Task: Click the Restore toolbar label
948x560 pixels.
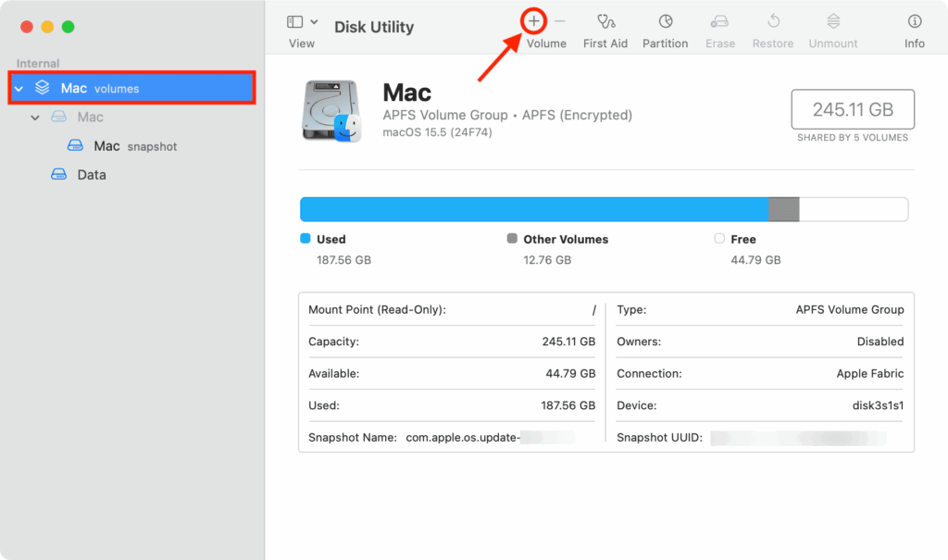Action: tap(773, 44)
